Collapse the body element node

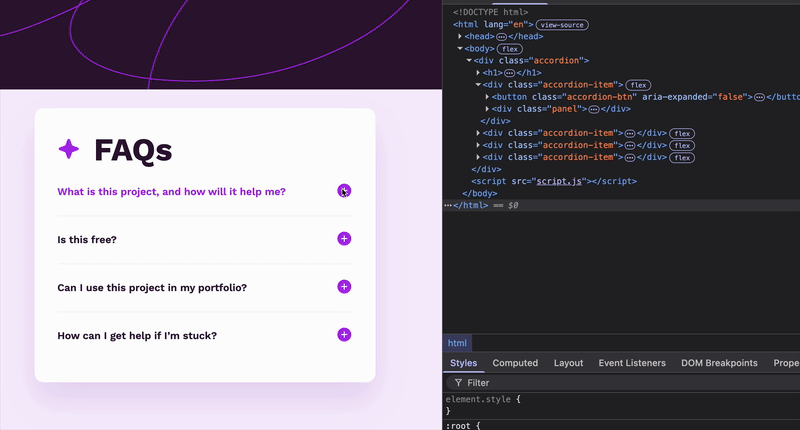(460, 48)
